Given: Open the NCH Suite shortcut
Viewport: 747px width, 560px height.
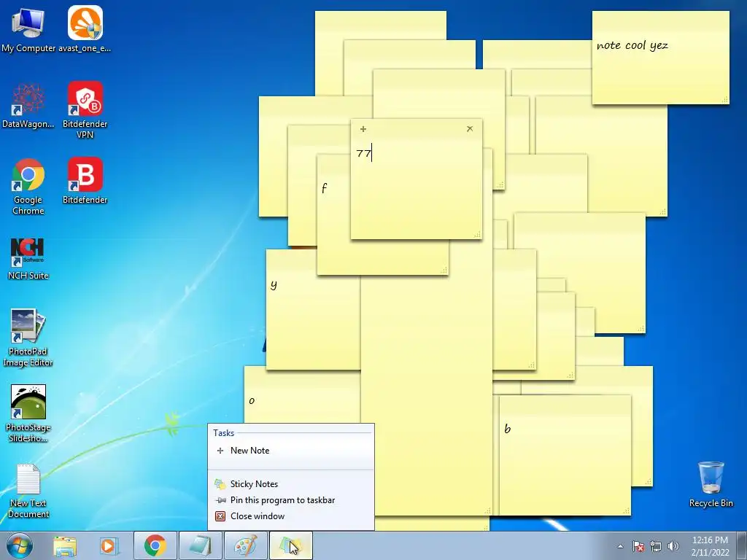Looking at the screenshot, I should 28,259.
